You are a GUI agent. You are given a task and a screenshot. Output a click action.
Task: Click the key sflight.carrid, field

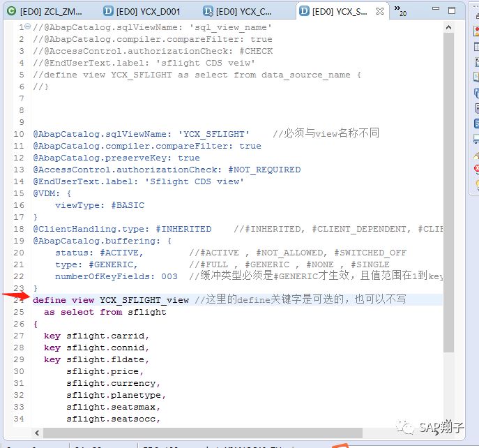pyautogui.click(x=96, y=336)
